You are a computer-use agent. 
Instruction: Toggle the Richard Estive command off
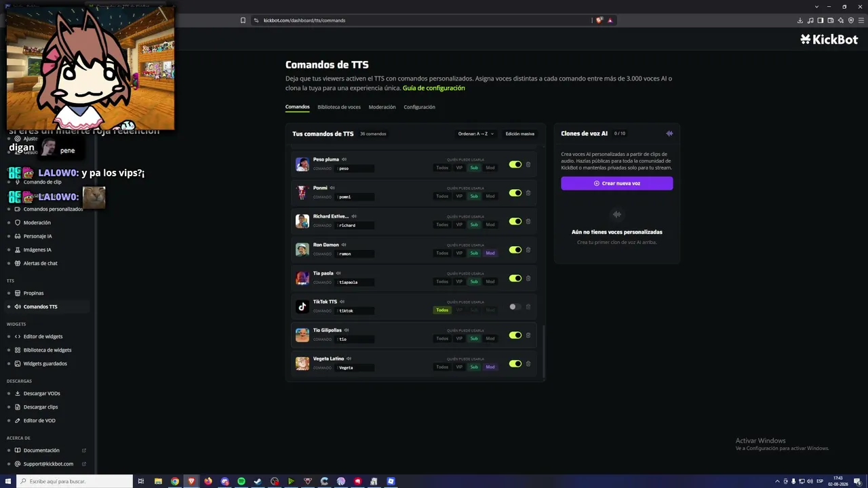515,222
